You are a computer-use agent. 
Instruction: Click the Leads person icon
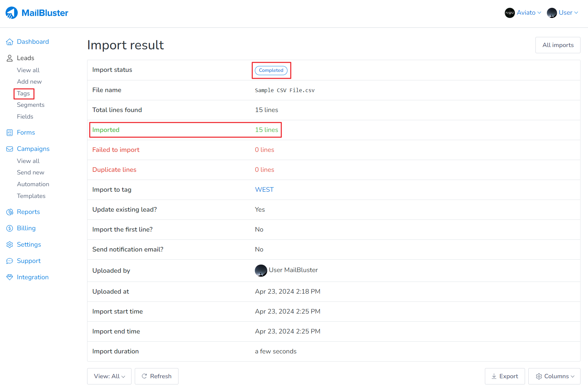[x=10, y=58]
